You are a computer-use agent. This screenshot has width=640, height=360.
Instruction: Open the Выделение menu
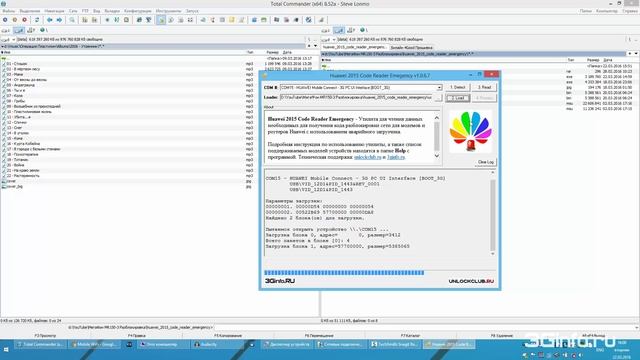30,11
